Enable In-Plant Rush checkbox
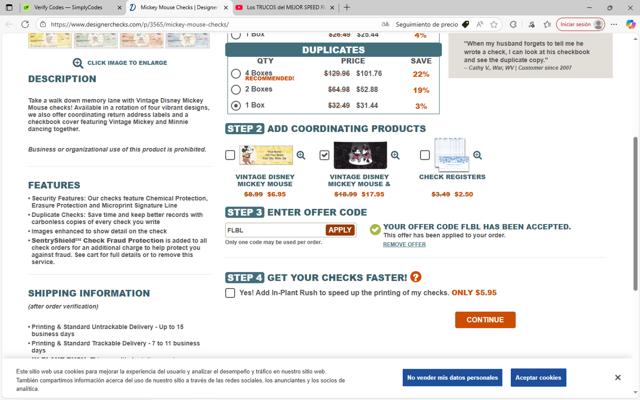The height and width of the screenshot is (400, 640). tap(230, 293)
